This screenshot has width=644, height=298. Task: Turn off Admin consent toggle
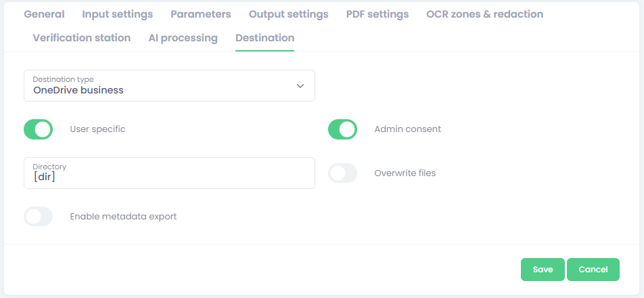coord(343,129)
